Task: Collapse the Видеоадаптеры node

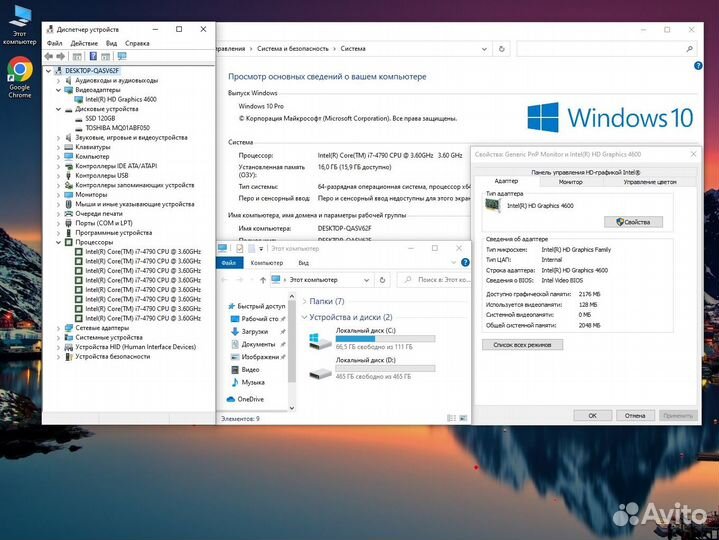Action: click(58, 90)
